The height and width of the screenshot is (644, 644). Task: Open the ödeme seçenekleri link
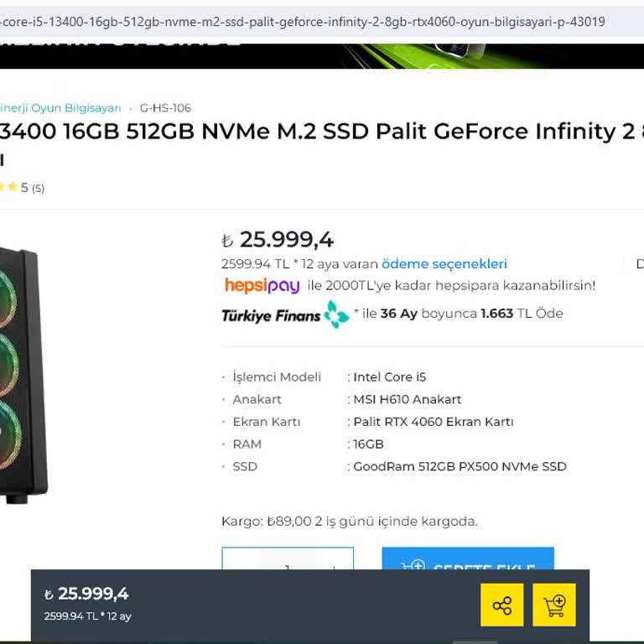pos(444,264)
